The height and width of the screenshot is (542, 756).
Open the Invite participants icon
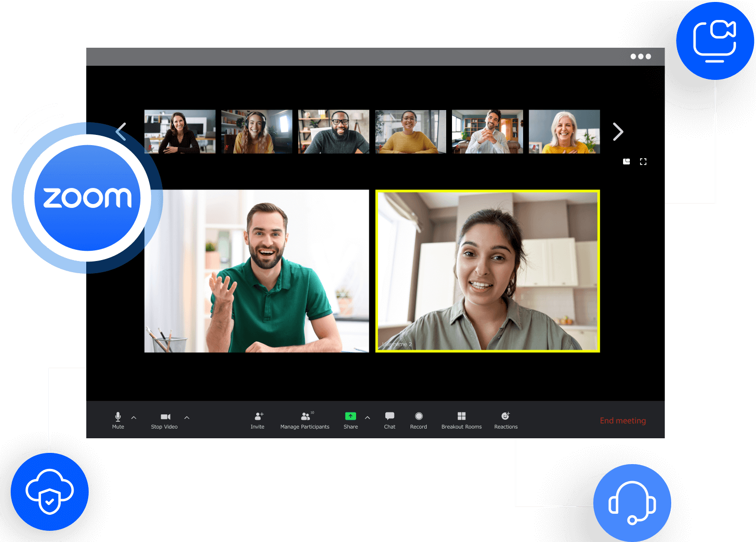coord(258,416)
